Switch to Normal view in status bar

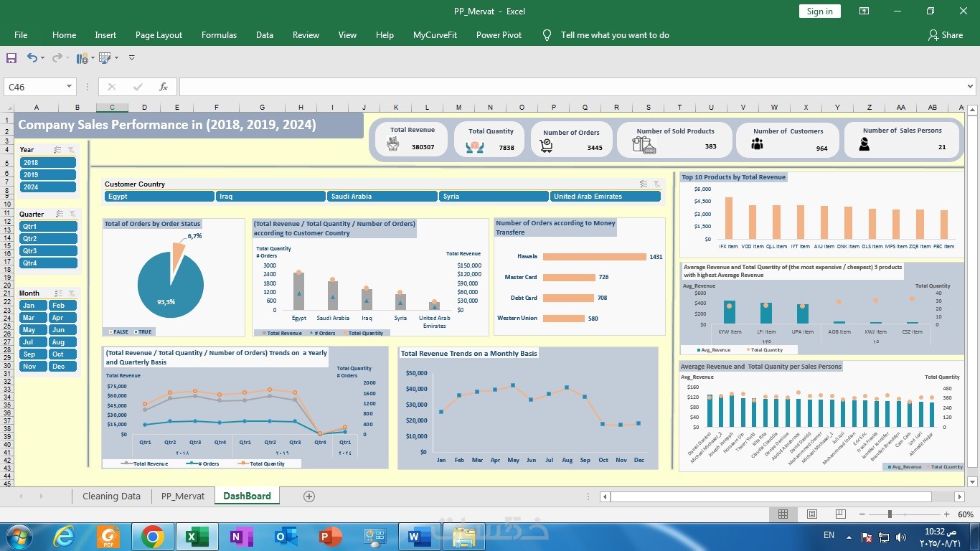click(783, 514)
